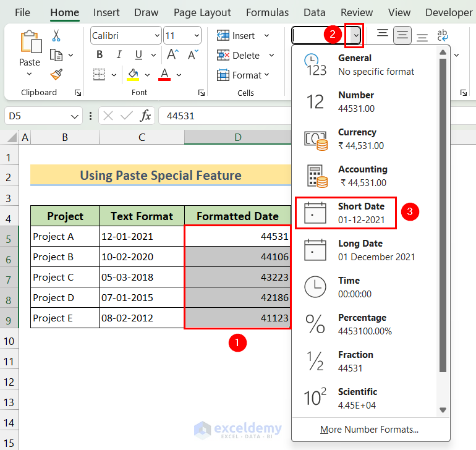The height and width of the screenshot is (450, 476).
Task: Open the Clipboard dialog launcher
Action: point(78,93)
